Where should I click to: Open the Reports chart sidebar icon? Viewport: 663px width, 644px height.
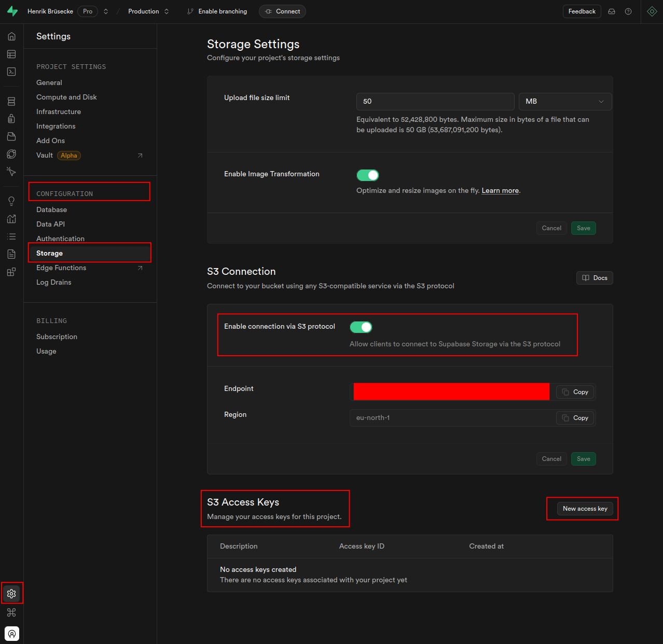(x=11, y=219)
